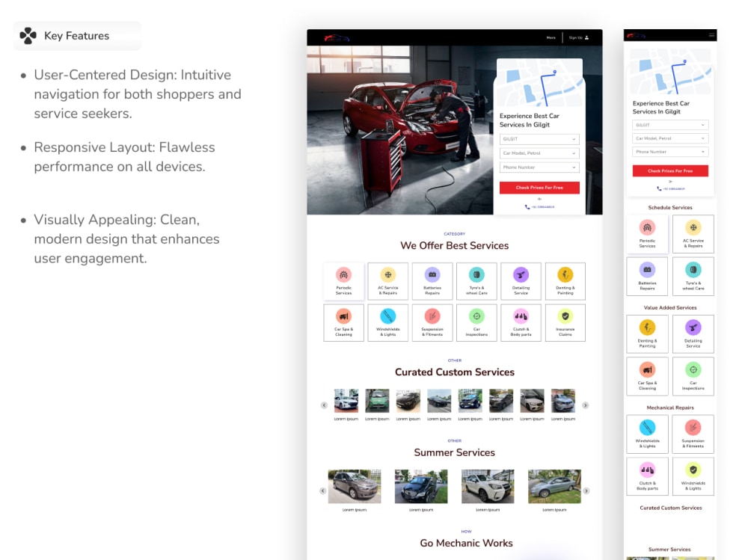Image resolution: width=748 pixels, height=560 pixels.
Task: Open light blue sedan thumbnail in Summer Services
Action: point(554,487)
